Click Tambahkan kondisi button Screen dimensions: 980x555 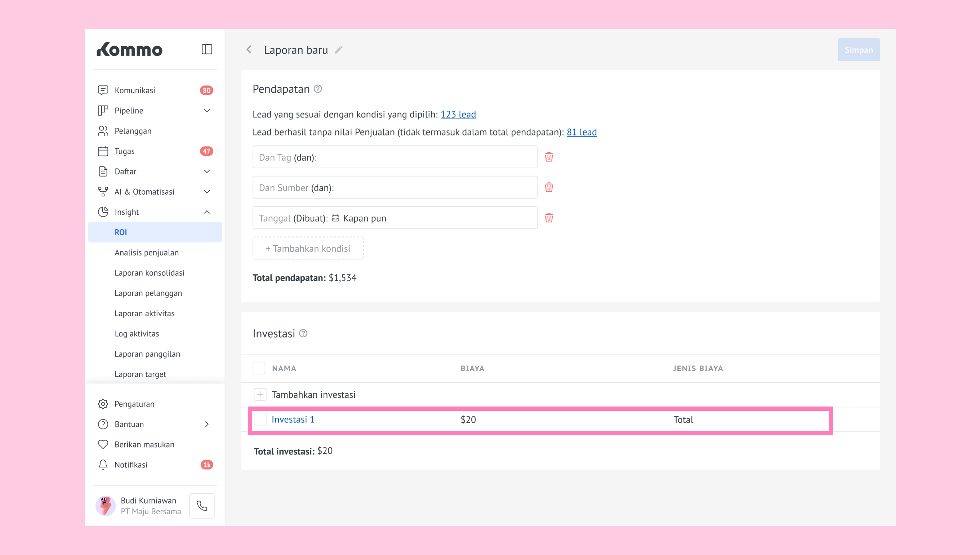(x=308, y=249)
